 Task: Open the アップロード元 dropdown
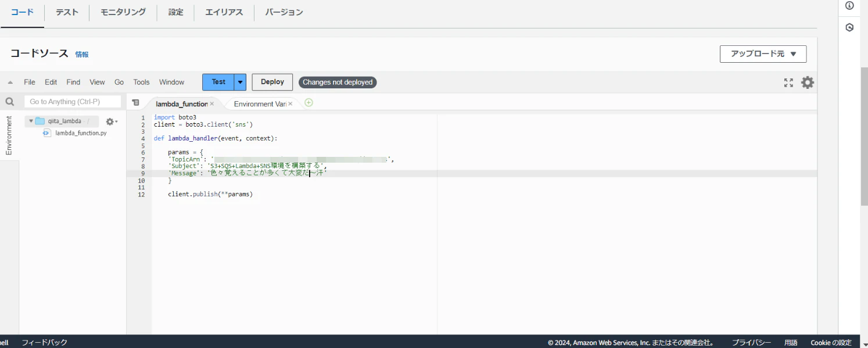coord(763,54)
